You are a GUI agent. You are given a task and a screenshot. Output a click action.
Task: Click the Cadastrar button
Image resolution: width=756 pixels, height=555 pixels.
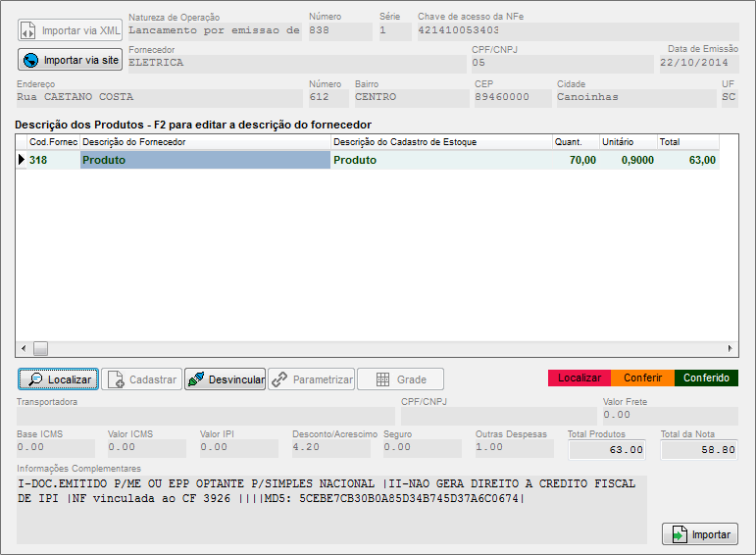(x=142, y=379)
